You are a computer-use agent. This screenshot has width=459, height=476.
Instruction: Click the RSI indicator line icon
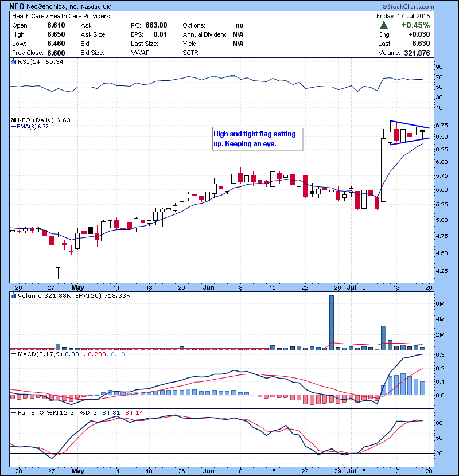click(13, 61)
